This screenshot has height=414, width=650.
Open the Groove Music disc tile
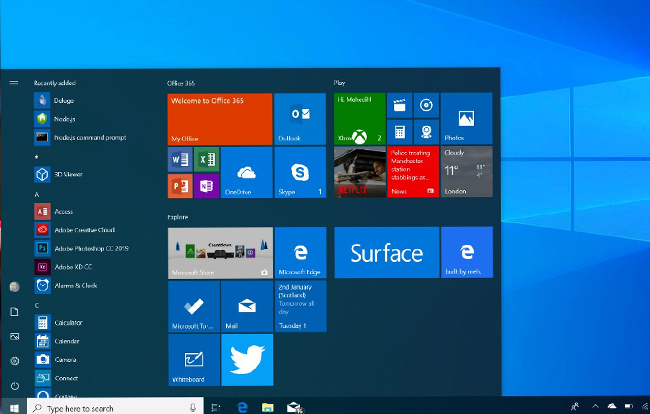coord(426,105)
